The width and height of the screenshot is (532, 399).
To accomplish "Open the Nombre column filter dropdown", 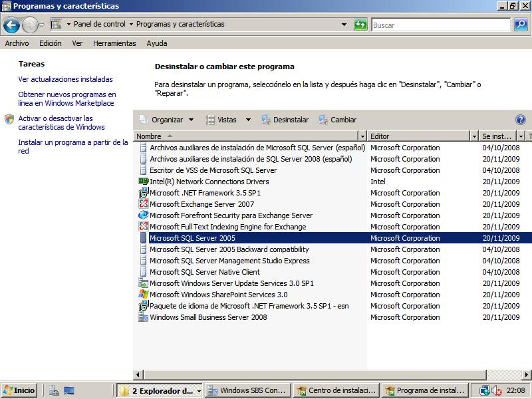I will coord(362,136).
